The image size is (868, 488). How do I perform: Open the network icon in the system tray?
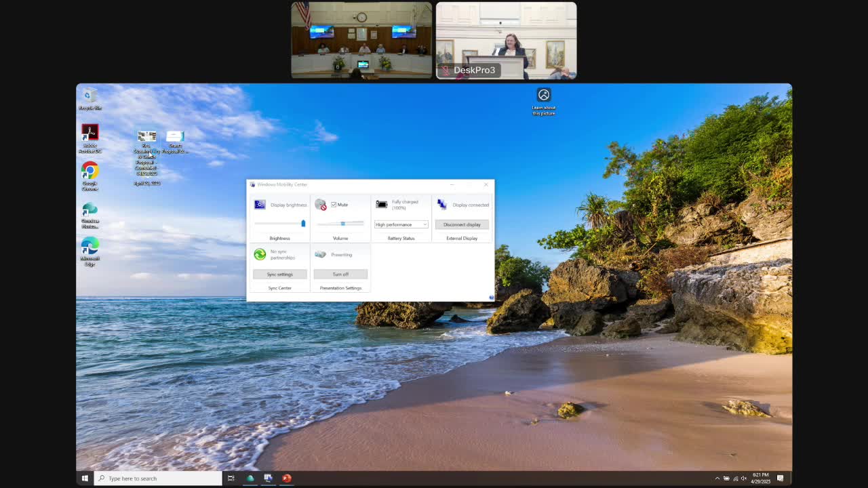coord(735,479)
